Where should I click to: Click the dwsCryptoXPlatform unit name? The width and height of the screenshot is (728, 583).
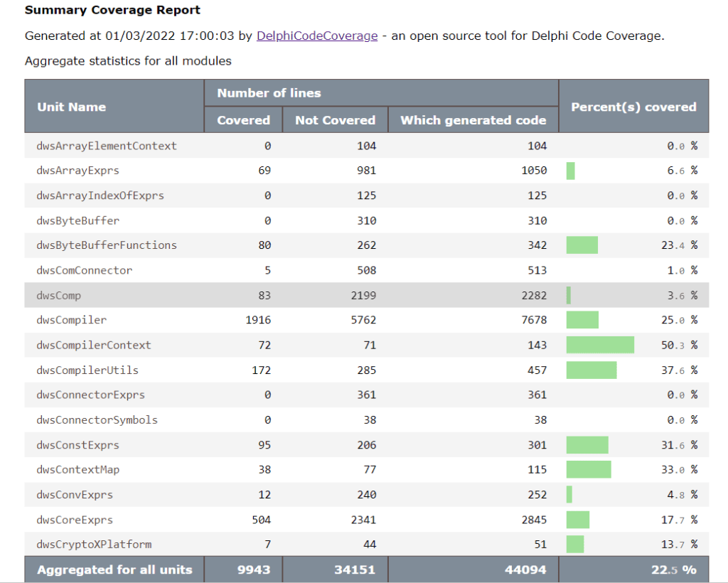coord(94,545)
